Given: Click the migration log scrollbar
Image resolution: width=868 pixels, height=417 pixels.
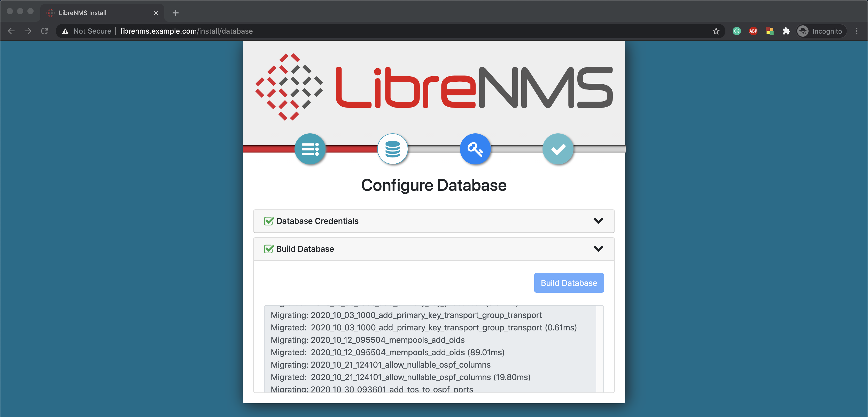Looking at the screenshot, I should coord(599,349).
